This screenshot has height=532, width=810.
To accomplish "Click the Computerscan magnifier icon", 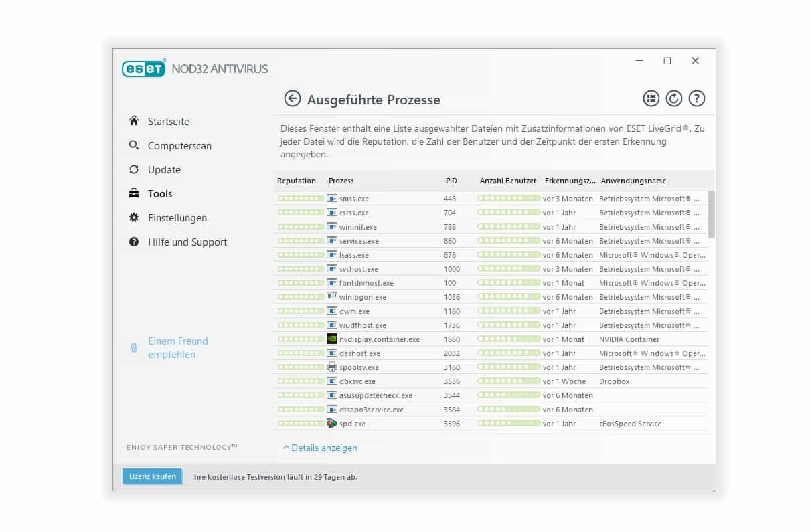I will [x=134, y=145].
